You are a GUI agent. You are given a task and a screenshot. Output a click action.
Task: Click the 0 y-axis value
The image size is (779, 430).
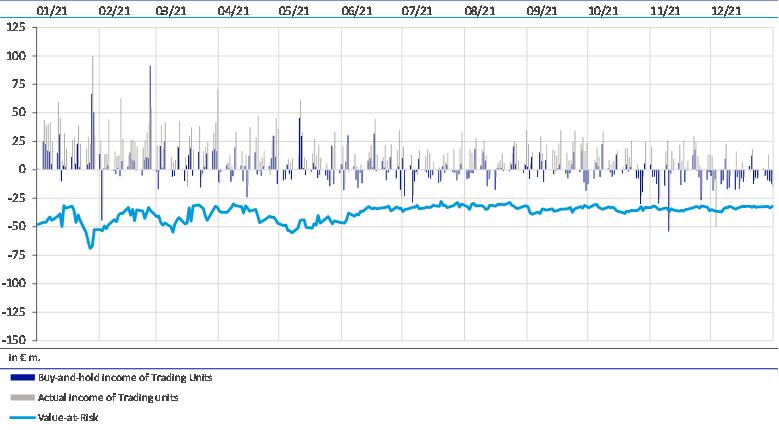point(21,170)
